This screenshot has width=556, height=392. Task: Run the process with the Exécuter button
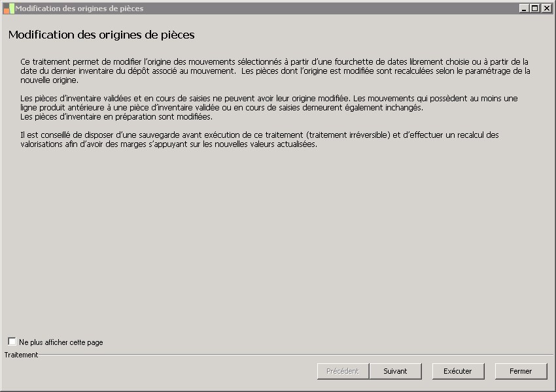tap(458, 371)
